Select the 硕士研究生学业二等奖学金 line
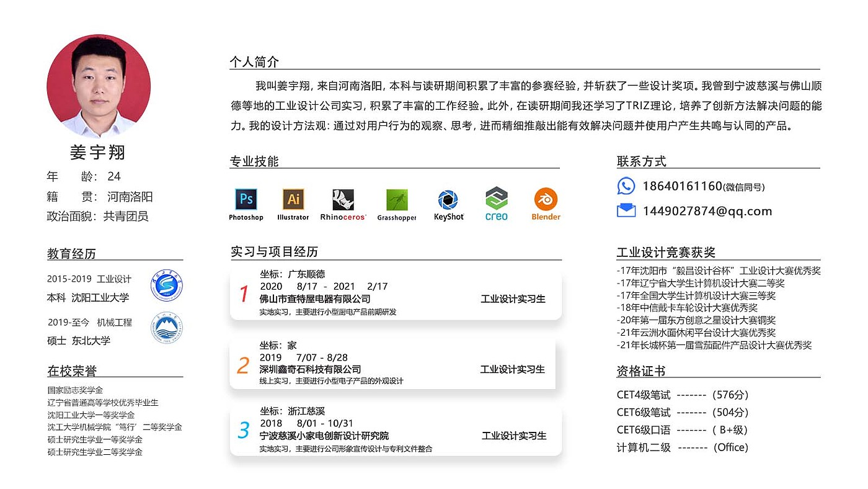The width and height of the screenshot is (868, 489). click(x=95, y=452)
